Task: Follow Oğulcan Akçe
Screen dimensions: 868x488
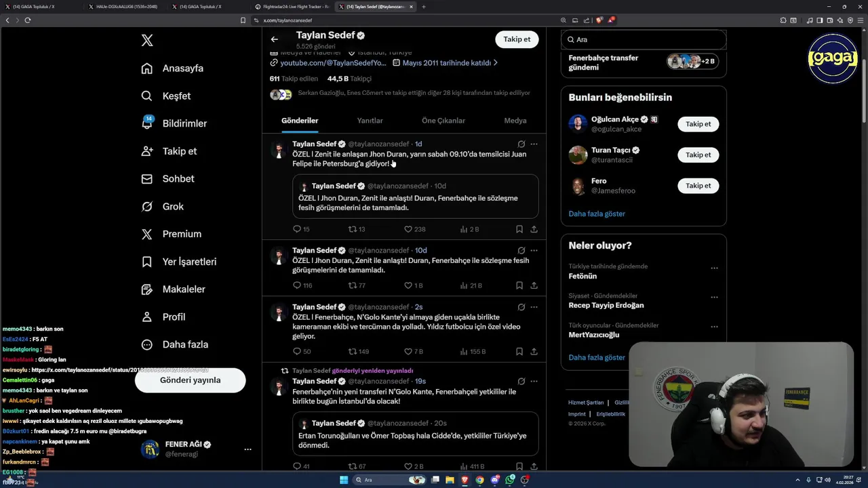Action: pos(698,124)
